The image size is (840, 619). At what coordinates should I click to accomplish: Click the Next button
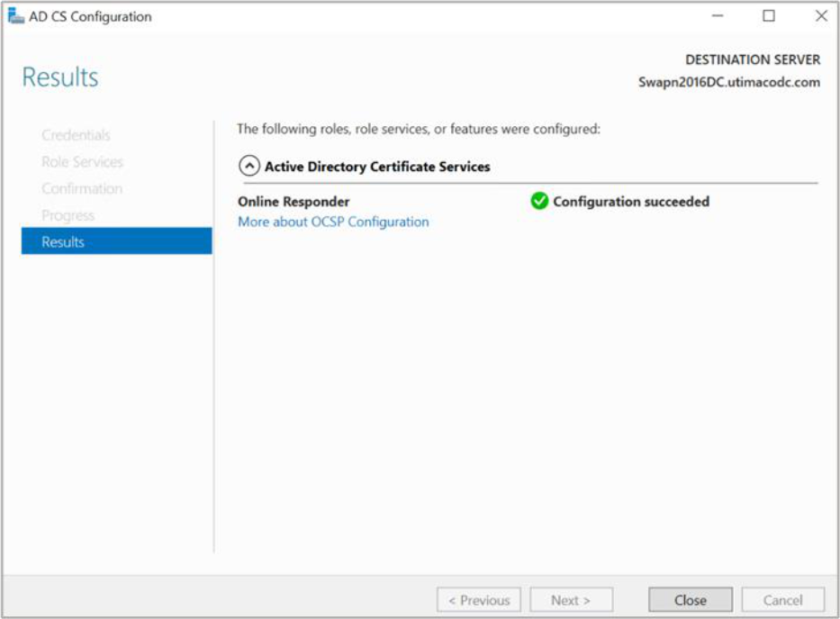pos(571,600)
